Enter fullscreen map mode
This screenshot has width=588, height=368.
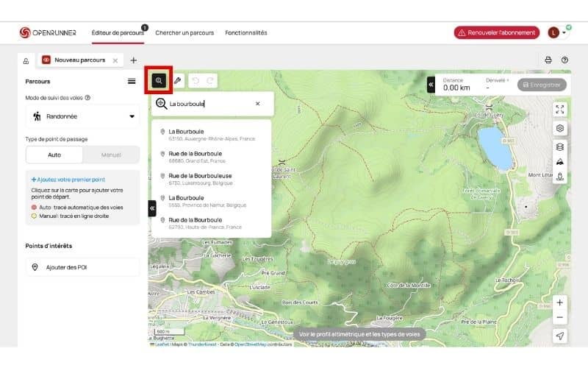pos(560,109)
